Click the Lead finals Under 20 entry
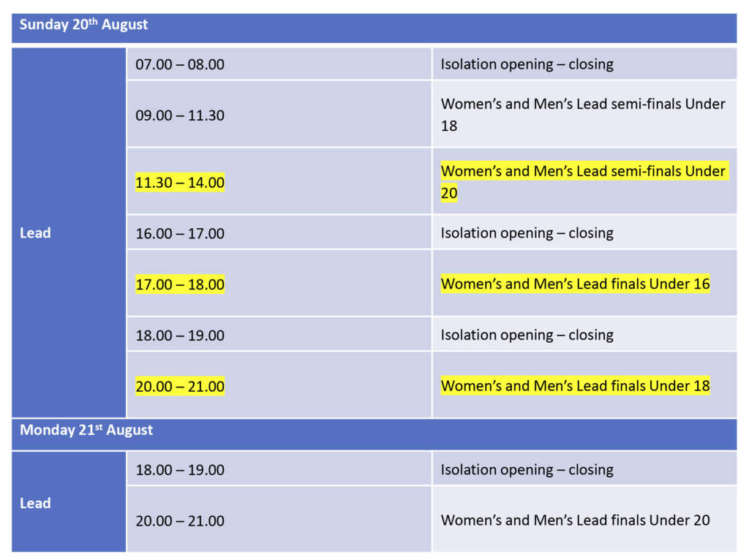 (x=575, y=521)
